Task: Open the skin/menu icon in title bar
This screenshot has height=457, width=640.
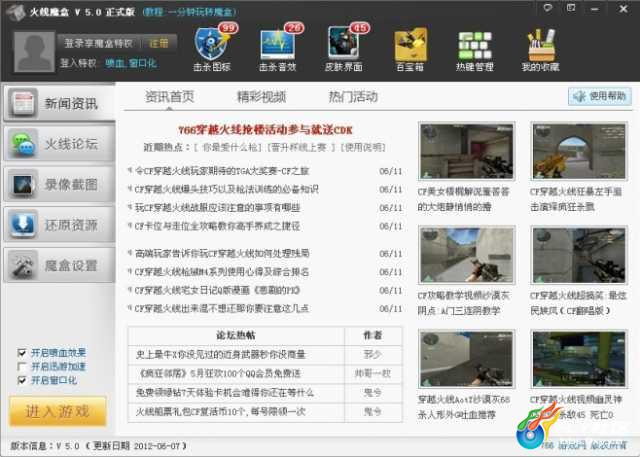Action: tap(571, 8)
